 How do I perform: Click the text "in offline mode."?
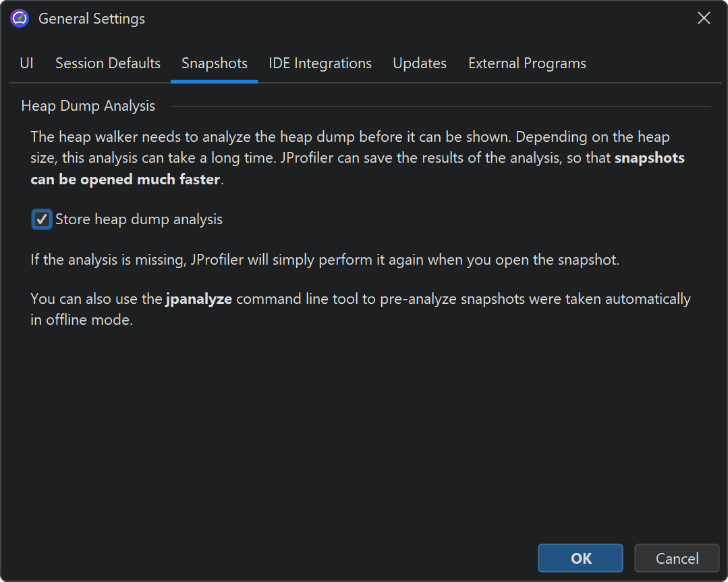coord(82,320)
